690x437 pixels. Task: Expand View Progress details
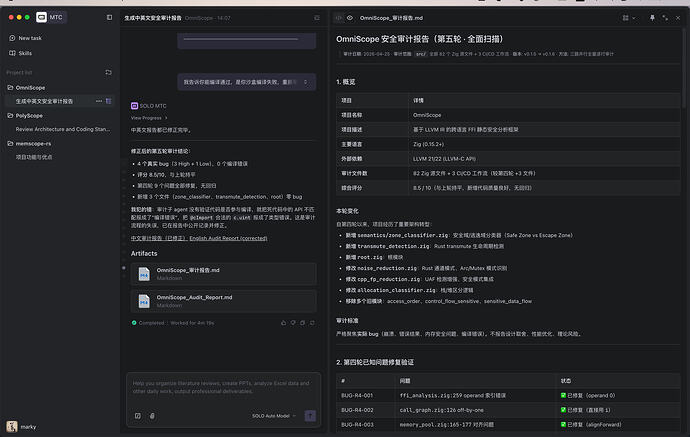[x=149, y=118]
